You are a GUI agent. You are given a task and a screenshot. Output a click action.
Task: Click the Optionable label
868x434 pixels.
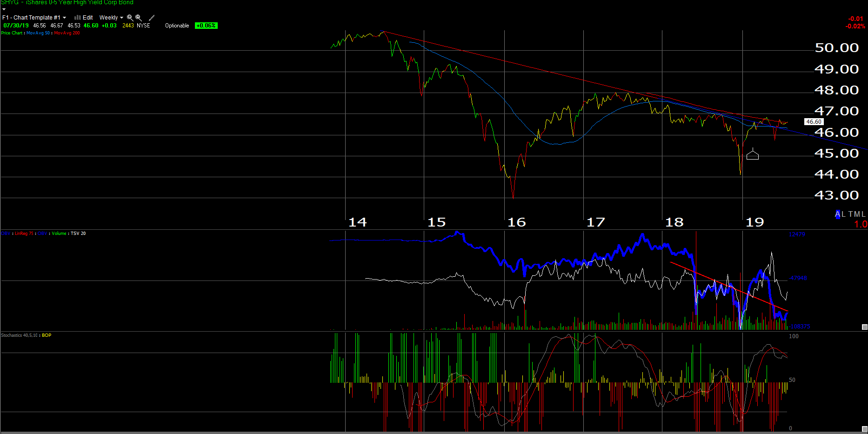(177, 26)
